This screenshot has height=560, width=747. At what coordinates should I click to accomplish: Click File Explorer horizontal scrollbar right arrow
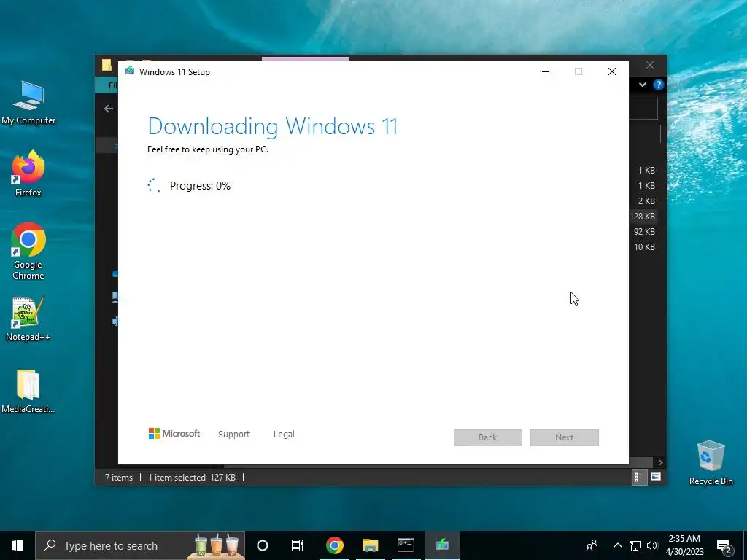point(660,462)
